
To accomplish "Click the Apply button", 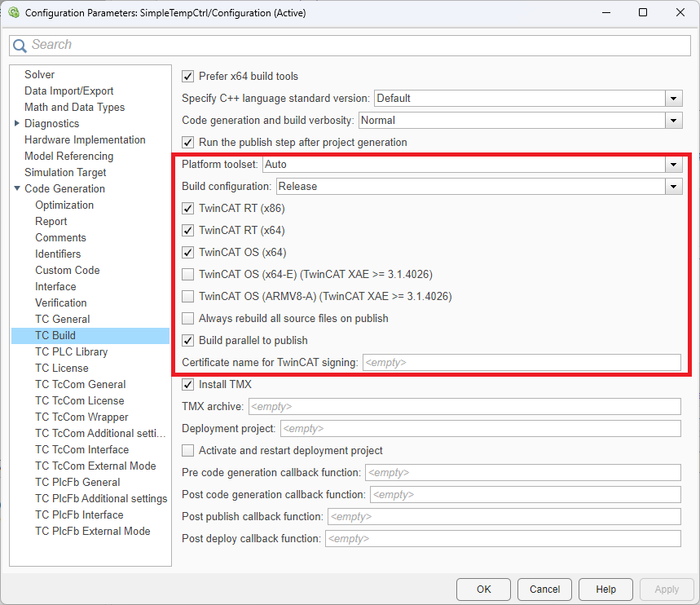I will point(667,589).
